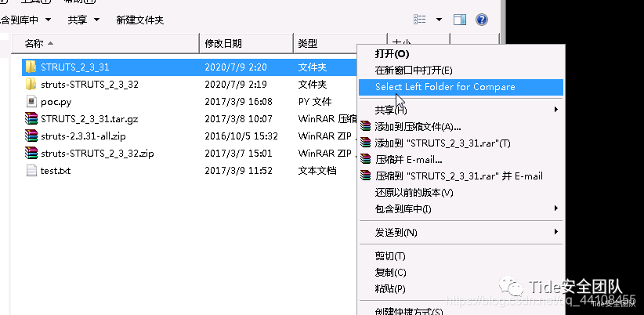The height and width of the screenshot is (315, 644).
Task: Select the struts-STRUTS_2_3_32.zip file name
Action: pos(97,154)
